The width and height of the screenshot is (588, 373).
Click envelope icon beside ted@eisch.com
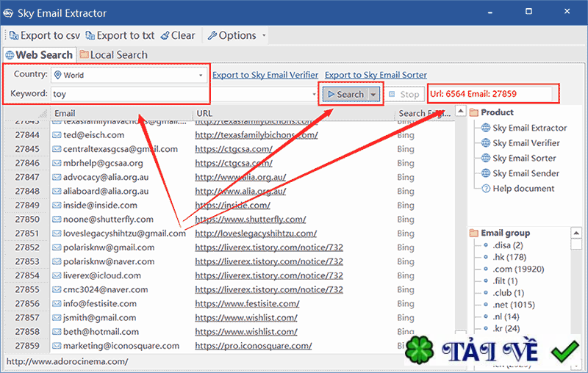(x=57, y=135)
